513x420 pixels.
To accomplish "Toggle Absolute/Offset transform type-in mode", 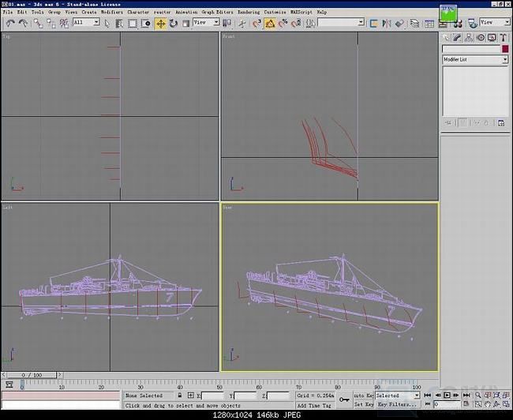I will (x=191, y=396).
